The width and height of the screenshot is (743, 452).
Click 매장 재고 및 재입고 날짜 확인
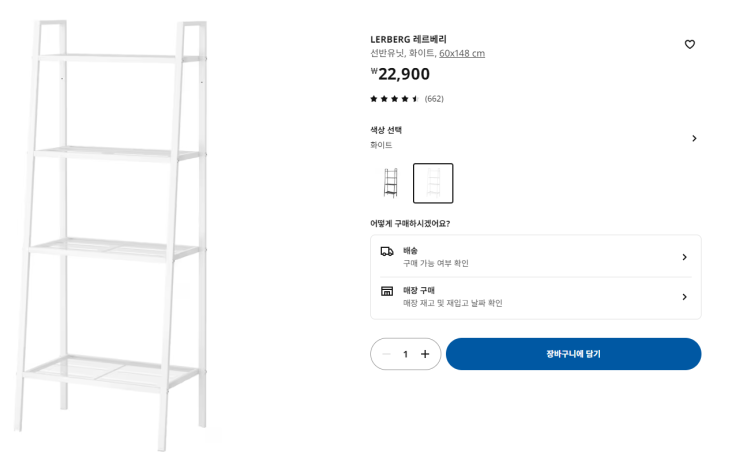click(x=452, y=303)
